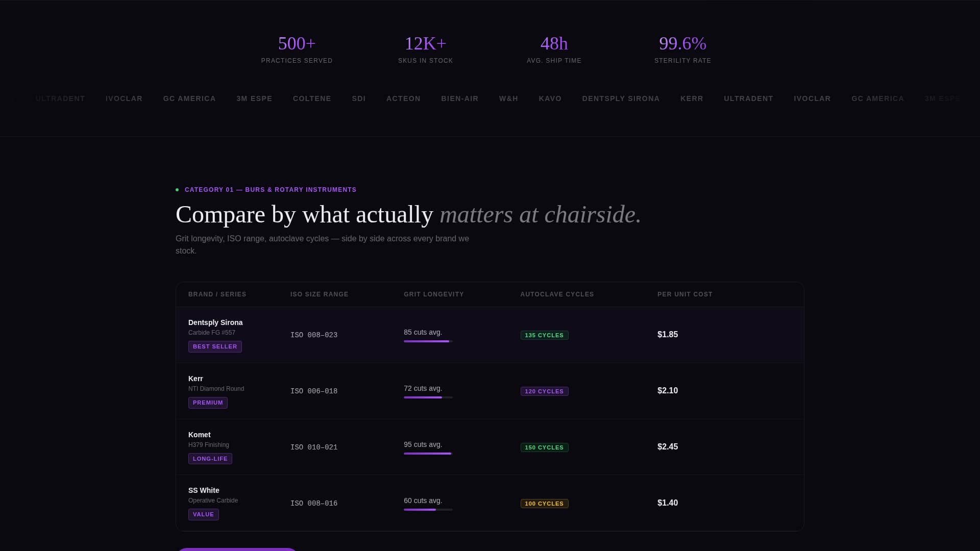This screenshot has height=551, width=980.
Task: Click the Carbide FG #557 series name
Action: pos(212,333)
